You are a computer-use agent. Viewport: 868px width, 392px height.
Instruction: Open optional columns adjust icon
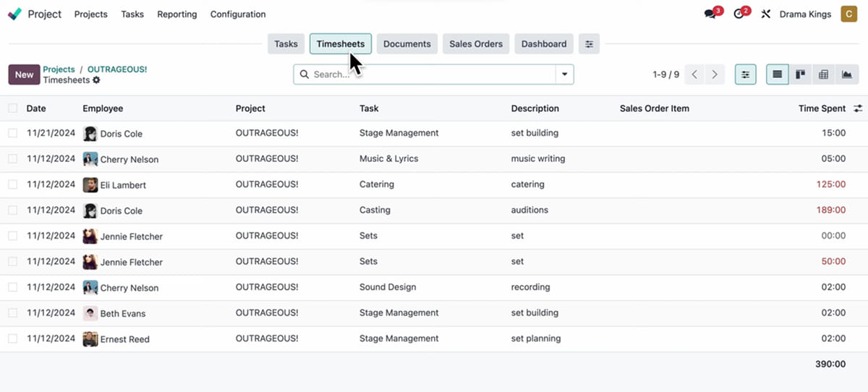[x=858, y=108]
